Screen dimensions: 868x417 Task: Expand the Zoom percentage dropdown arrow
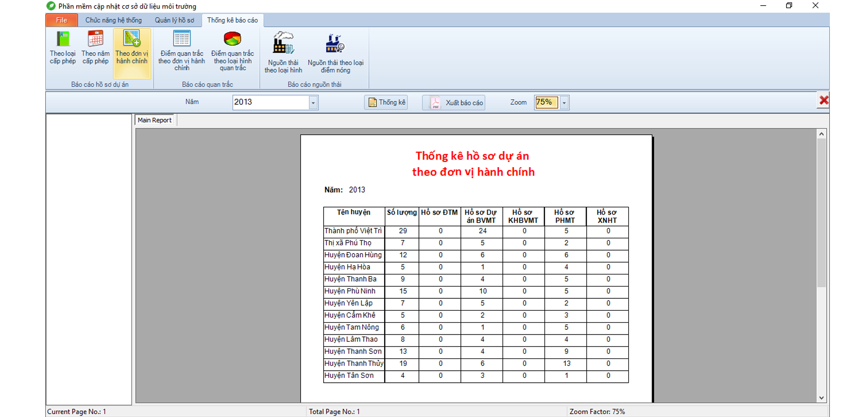[564, 102]
